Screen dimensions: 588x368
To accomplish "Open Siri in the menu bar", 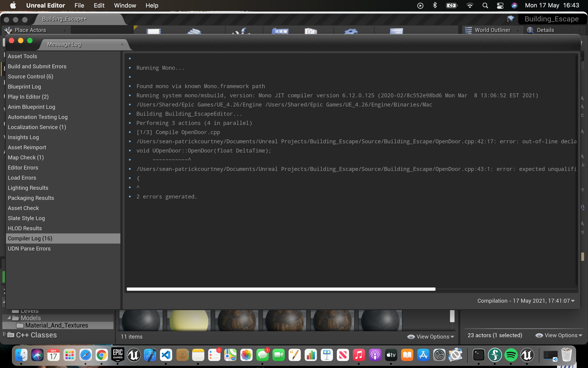I will pyautogui.click(x=514, y=5).
